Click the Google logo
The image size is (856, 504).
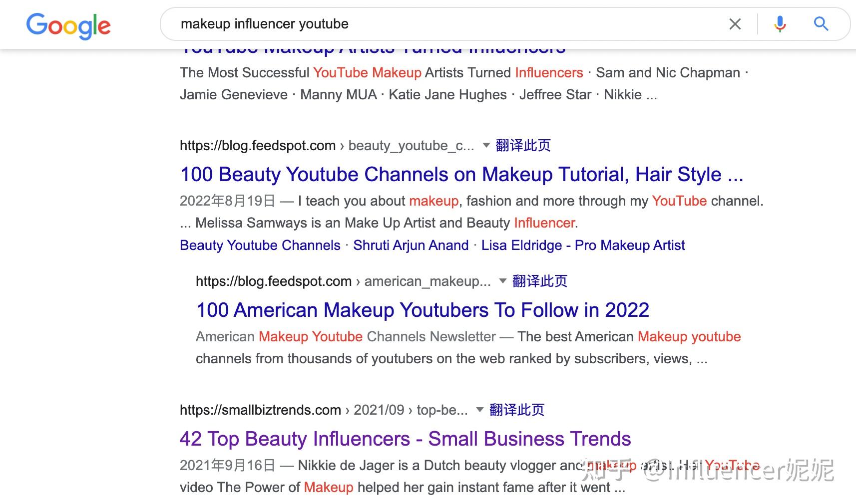pyautogui.click(x=68, y=25)
